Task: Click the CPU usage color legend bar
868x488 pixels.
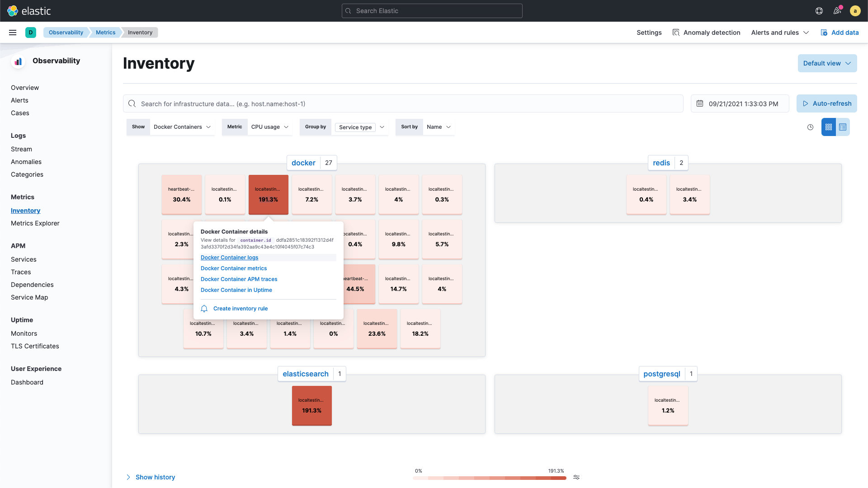Action: tap(489, 478)
